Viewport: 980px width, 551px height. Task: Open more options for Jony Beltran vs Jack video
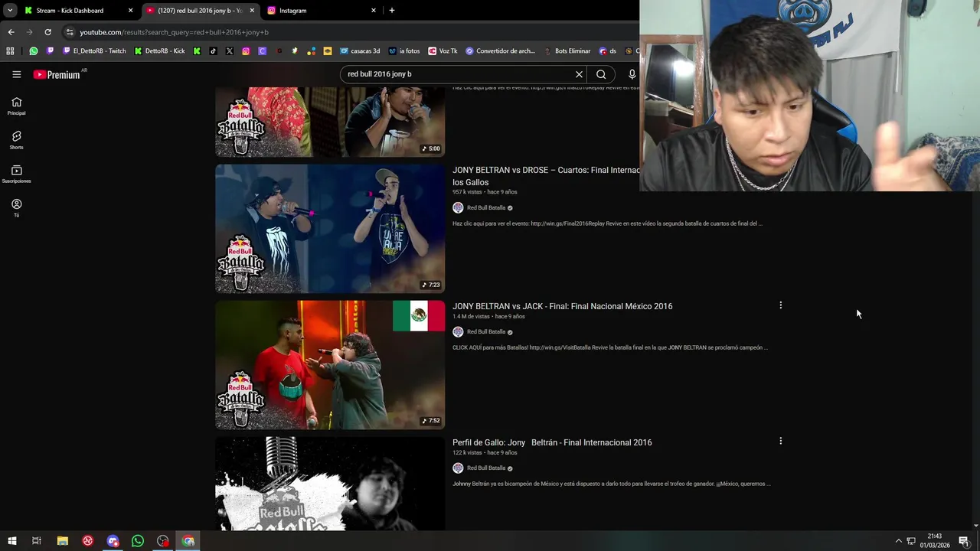coord(780,305)
